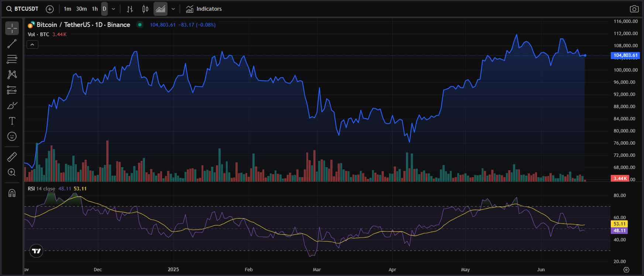Click the zoom in magnifier tool
This screenshot has width=644, height=276.
[x=12, y=172]
